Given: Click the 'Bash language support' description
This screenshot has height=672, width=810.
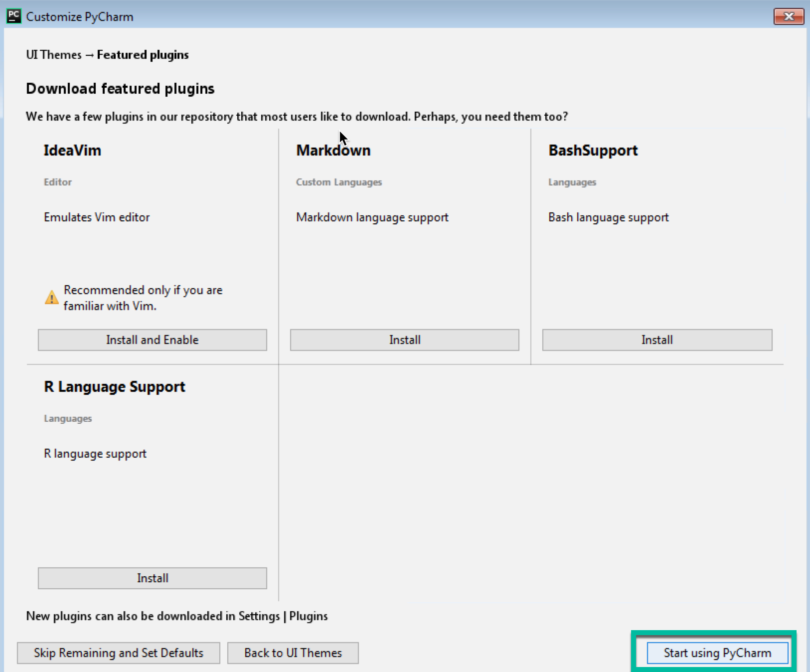Looking at the screenshot, I should 609,217.
